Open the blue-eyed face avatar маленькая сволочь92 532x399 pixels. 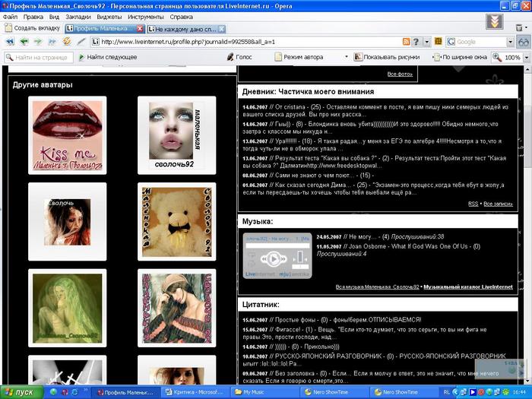177,135
